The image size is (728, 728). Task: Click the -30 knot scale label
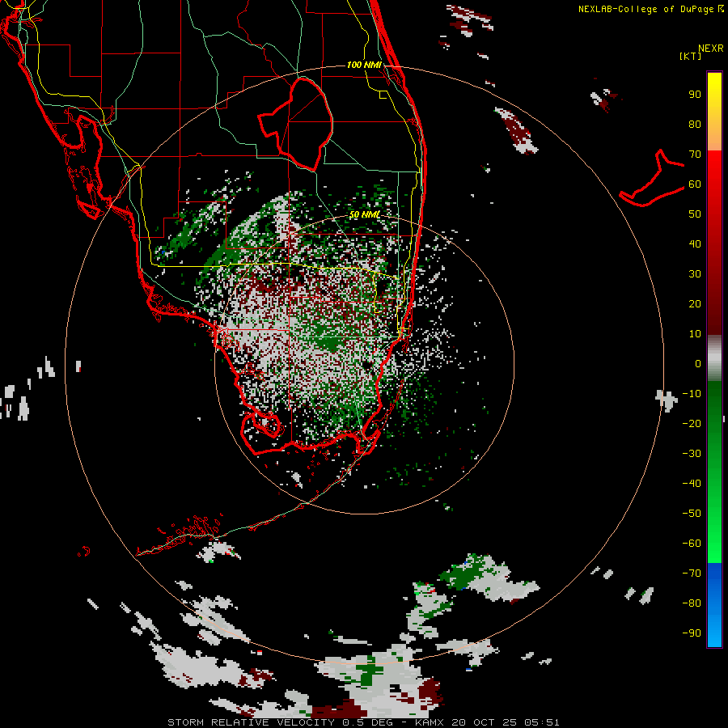point(692,454)
